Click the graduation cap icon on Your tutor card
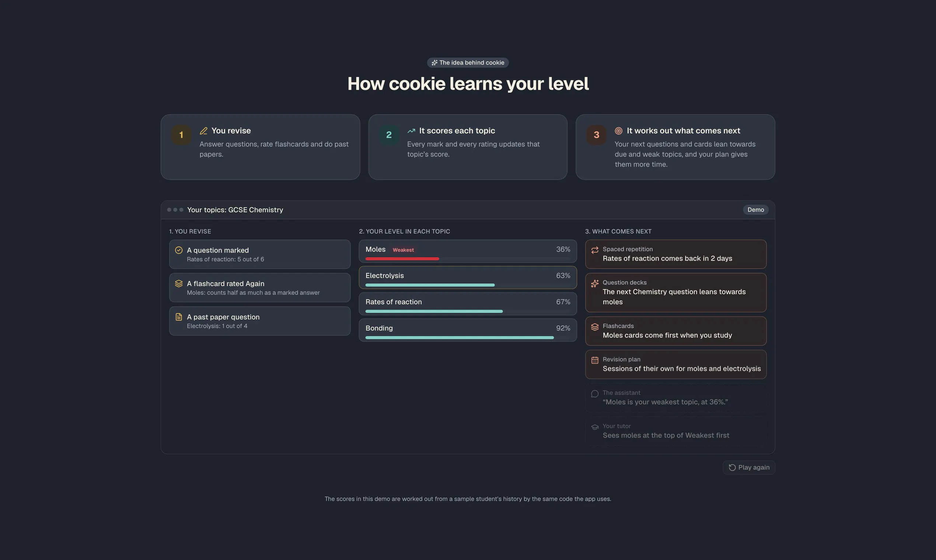936x560 pixels. click(x=595, y=427)
